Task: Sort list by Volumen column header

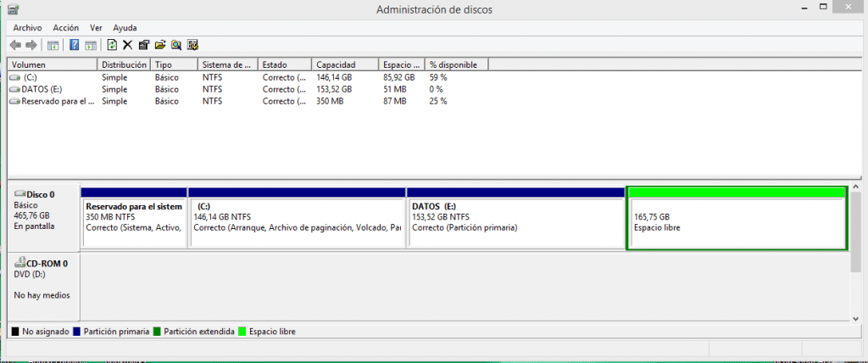Action: (51, 64)
